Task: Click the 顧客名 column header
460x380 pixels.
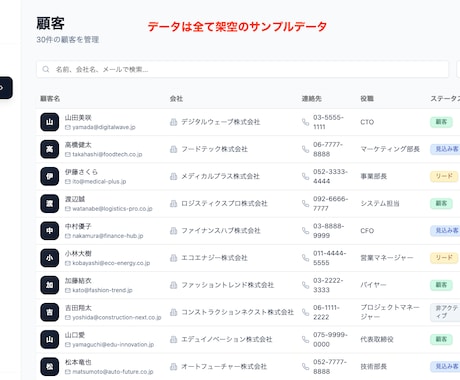Action: 50,99
